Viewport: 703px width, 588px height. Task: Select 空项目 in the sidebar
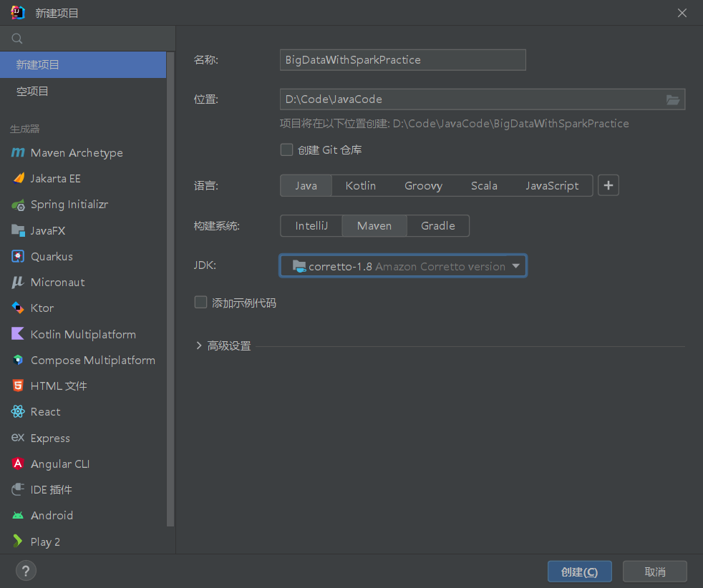[x=33, y=92]
